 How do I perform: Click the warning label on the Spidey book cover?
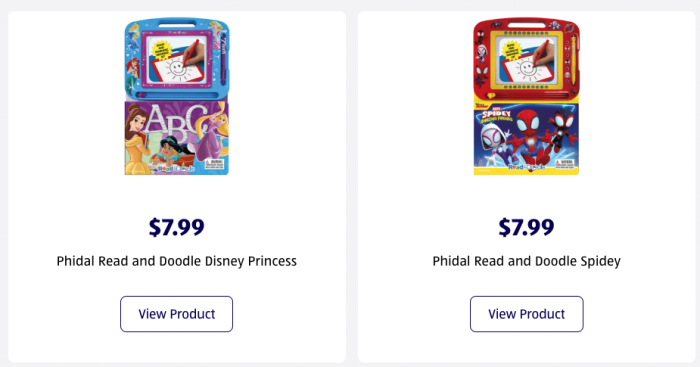564,163
